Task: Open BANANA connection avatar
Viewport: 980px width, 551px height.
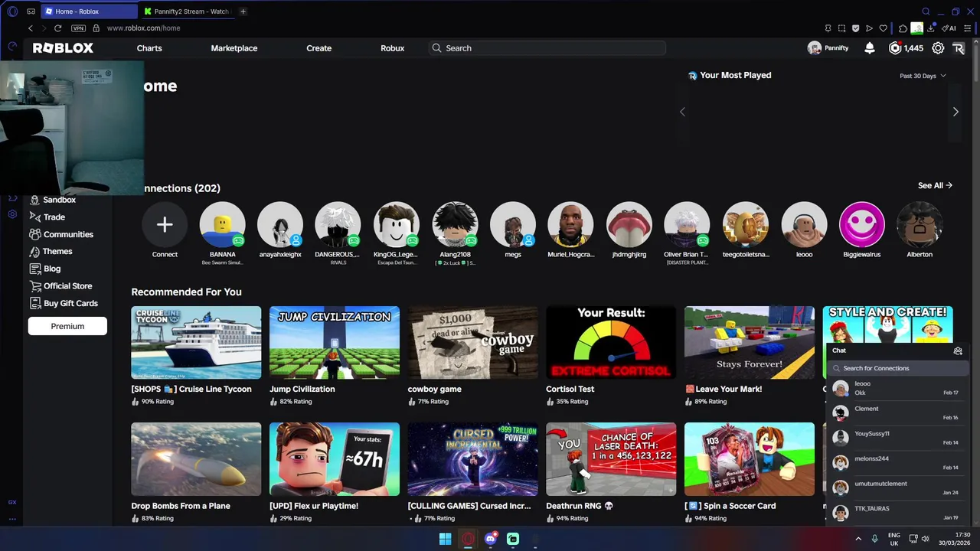Action: click(x=223, y=224)
